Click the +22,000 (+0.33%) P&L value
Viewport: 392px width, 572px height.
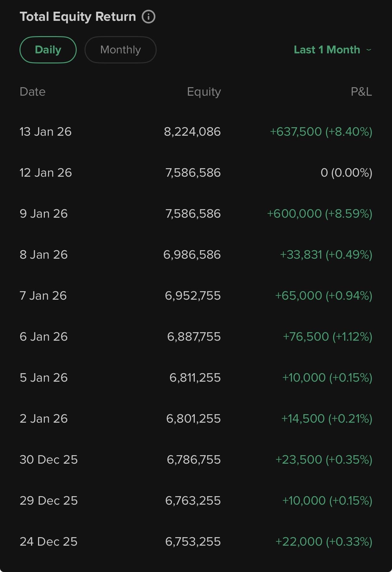tap(323, 542)
